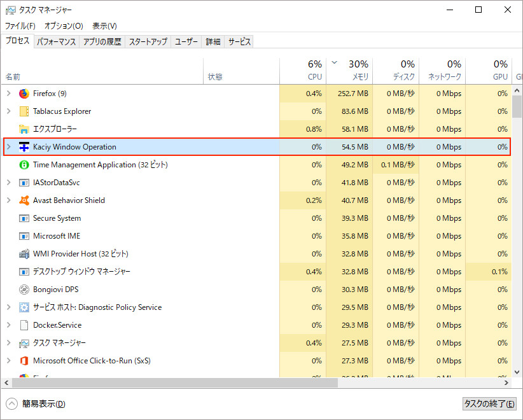Select the Firefox 252.7 MB memory cell
The width and height of the screenshot is (523, 420).
[349, 94]
